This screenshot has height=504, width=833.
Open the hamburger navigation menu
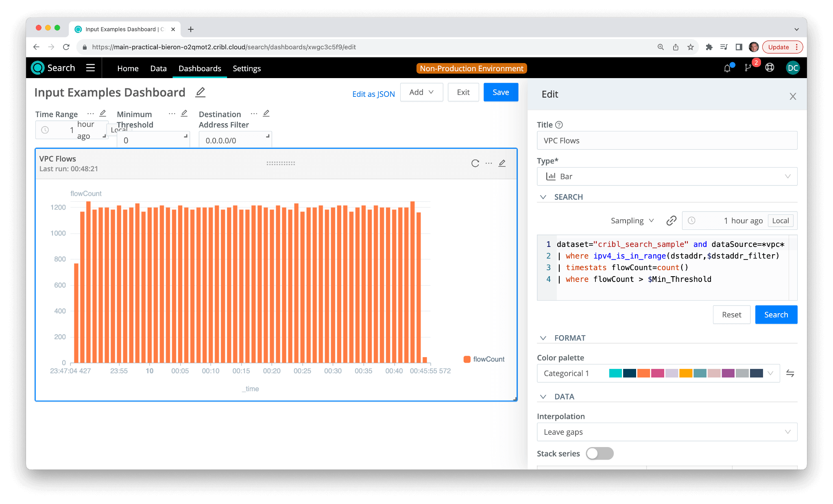[90, 68]
